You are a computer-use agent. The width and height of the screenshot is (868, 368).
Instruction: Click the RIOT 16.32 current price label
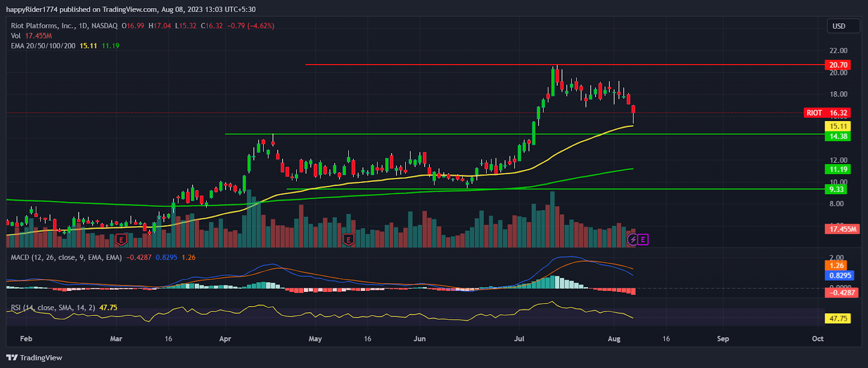pos(827,113)
